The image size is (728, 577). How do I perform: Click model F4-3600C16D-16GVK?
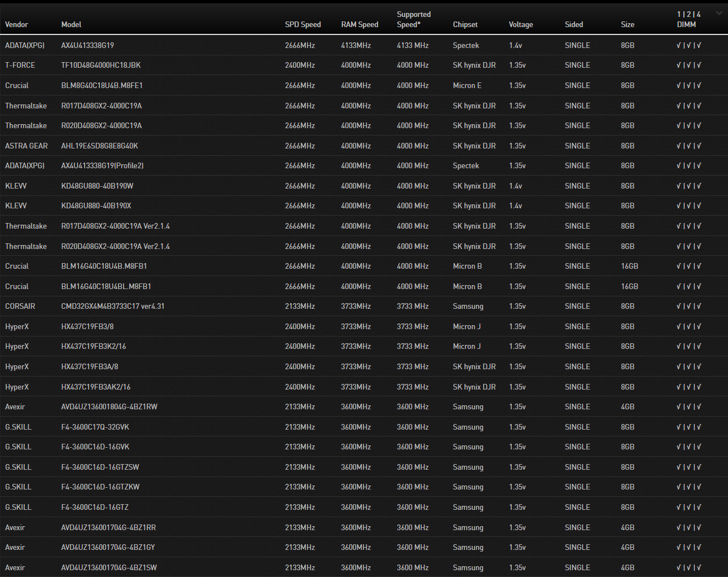pyautogui.click(x=95, y=447)
